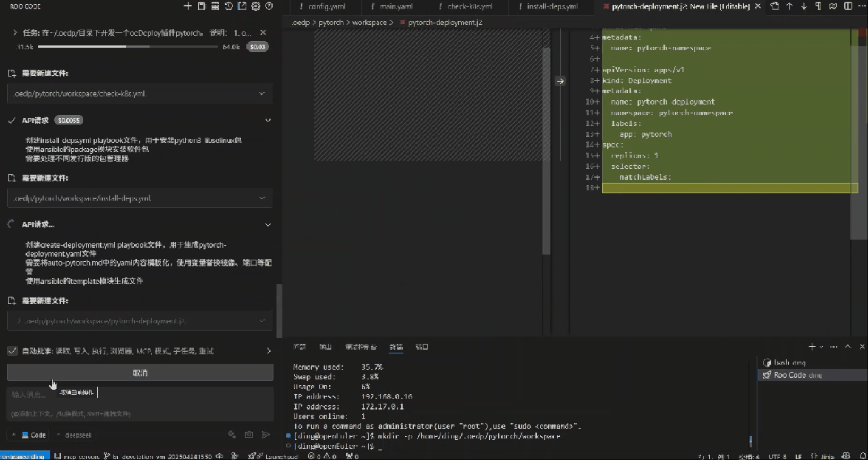Uncheck the auto-approve checkbox

coord(12,351)
